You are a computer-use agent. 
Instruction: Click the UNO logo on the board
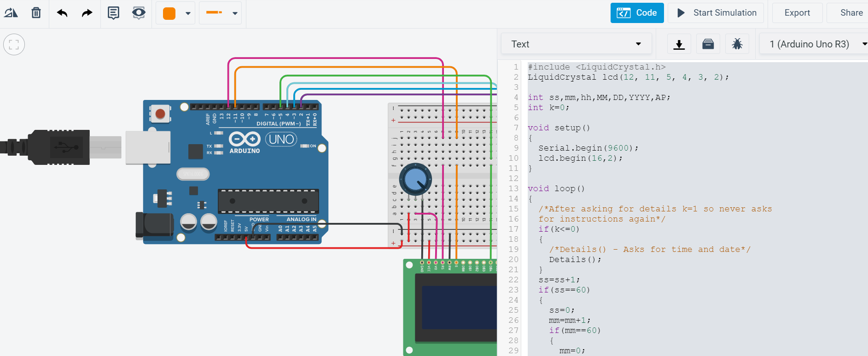[281, 139]
